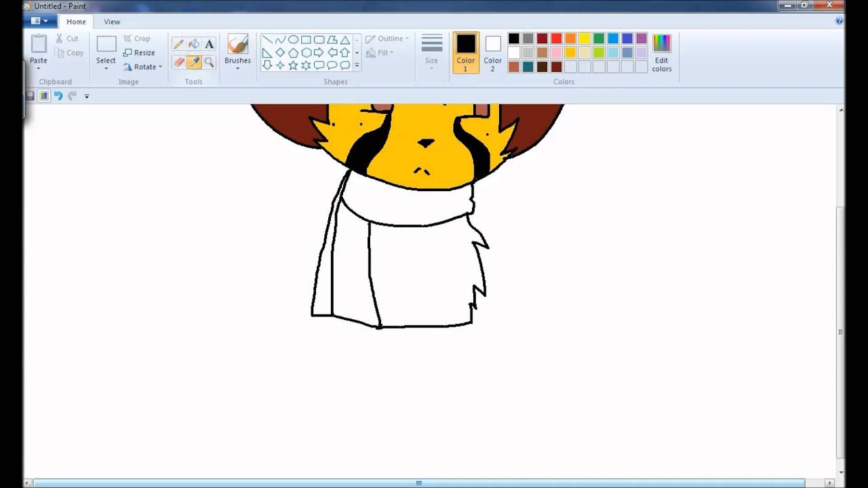Choose the five-point star shape

[x=293, y=65]
